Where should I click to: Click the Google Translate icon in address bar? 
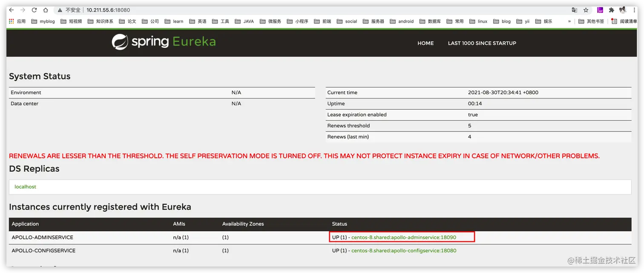575,10
